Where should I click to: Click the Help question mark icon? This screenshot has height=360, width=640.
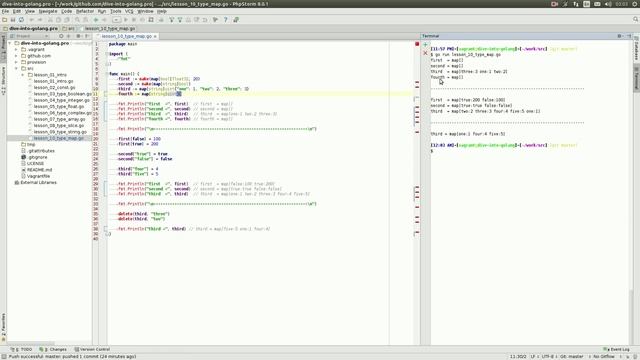coord(225,20)
